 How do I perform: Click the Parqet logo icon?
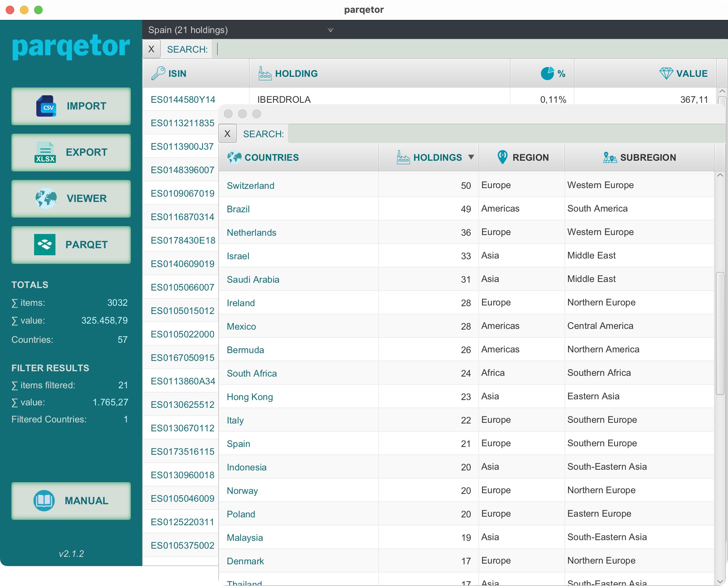point(45,245)
